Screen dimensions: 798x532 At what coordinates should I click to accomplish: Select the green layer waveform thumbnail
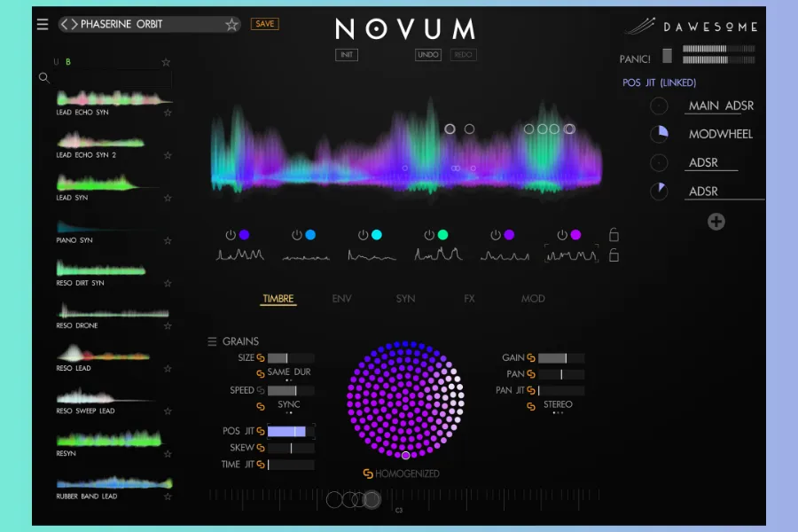coord(438,254)
